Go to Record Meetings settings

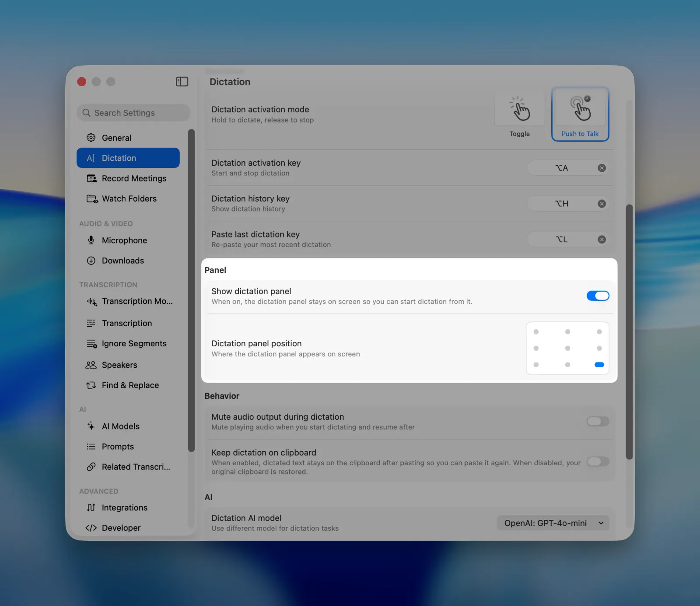click(x=128, y=178)
